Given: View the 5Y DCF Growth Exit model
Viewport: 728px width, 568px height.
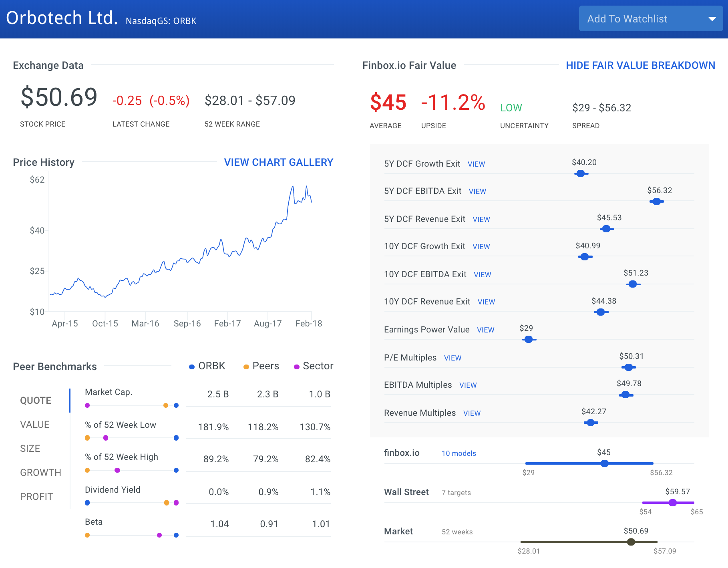Looking at the screenshot, I should (x=476, y=164).
